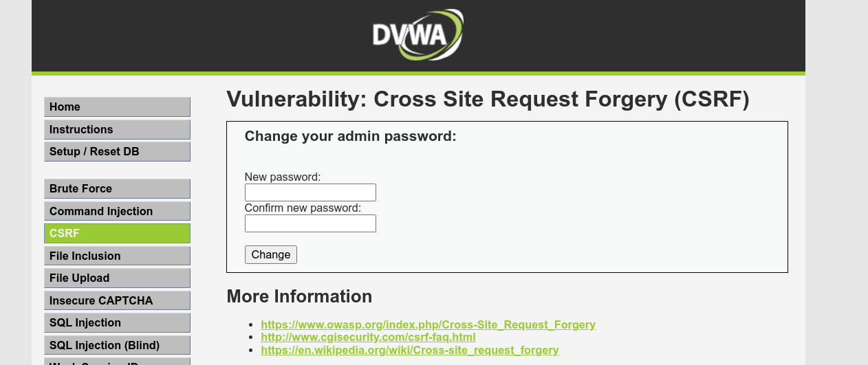
Task: Go to the Instructions page
Action: pos(117,130)
